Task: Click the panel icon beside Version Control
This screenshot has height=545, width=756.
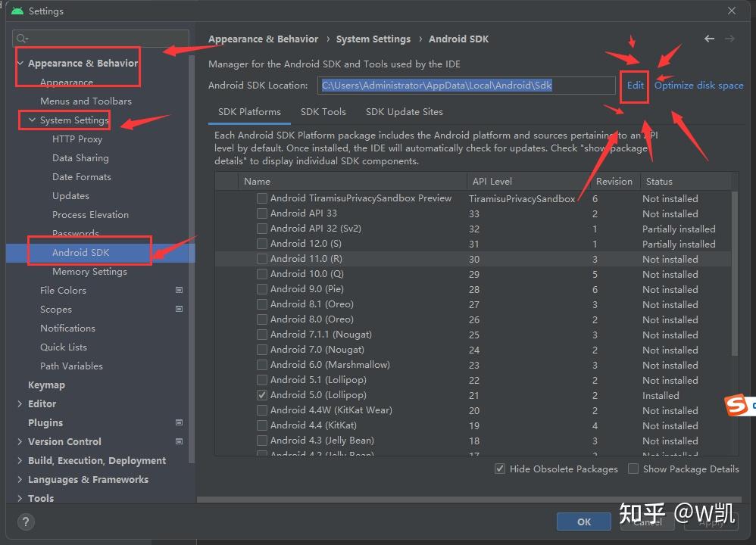Action: (179, 441)
